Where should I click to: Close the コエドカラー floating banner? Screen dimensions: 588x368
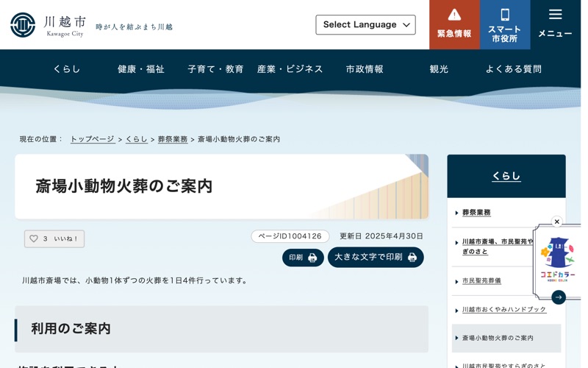click(557, 222)
